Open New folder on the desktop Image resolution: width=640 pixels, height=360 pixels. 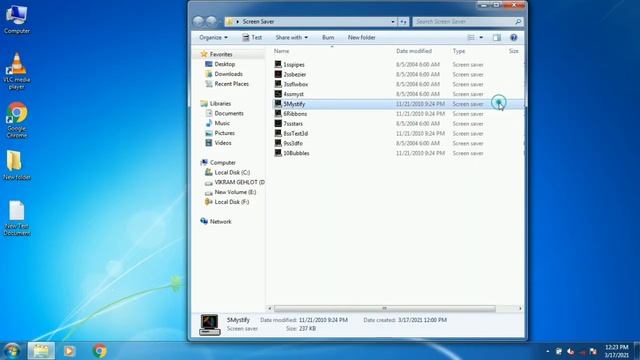[17, 165]
